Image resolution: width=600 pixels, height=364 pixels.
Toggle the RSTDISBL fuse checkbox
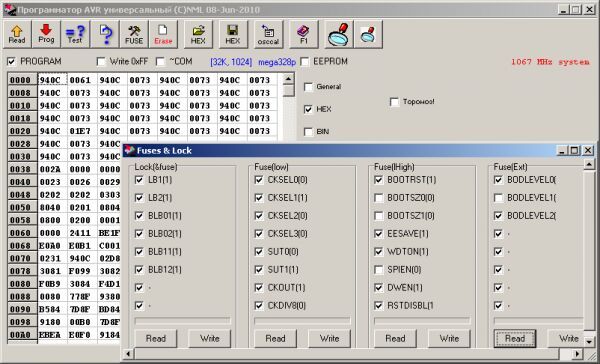[379, 305]
